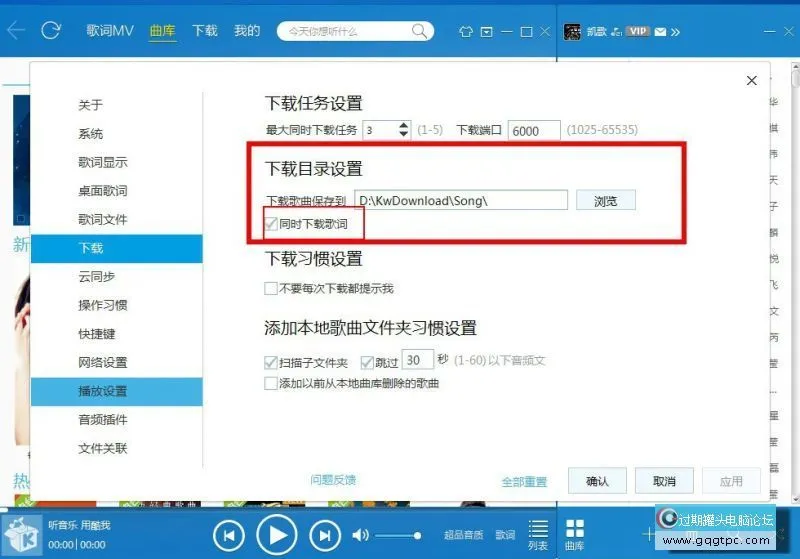The image size is (800, 559).
Task: Enable 不要每次下载都提示我 checkbox
Action: click(271, 289)
